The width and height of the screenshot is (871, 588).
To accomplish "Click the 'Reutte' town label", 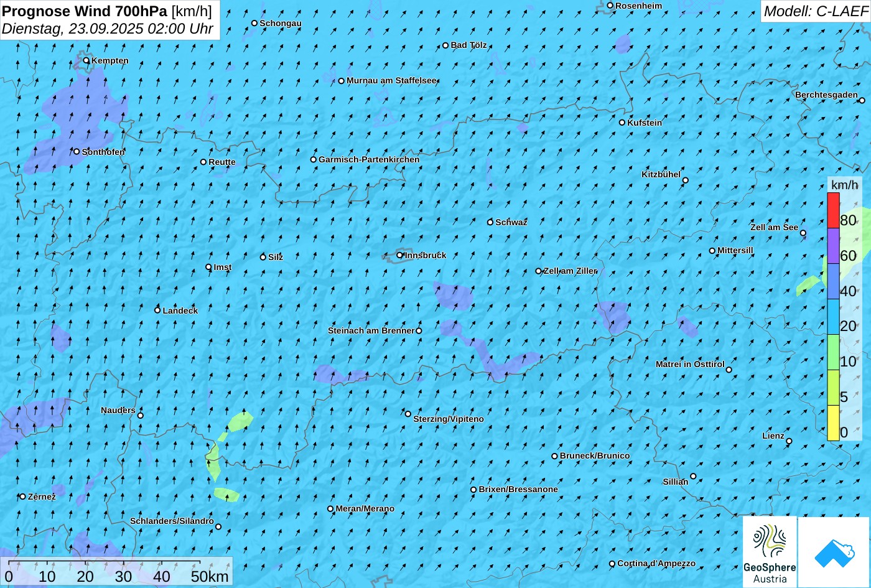I will coord(222,162).
